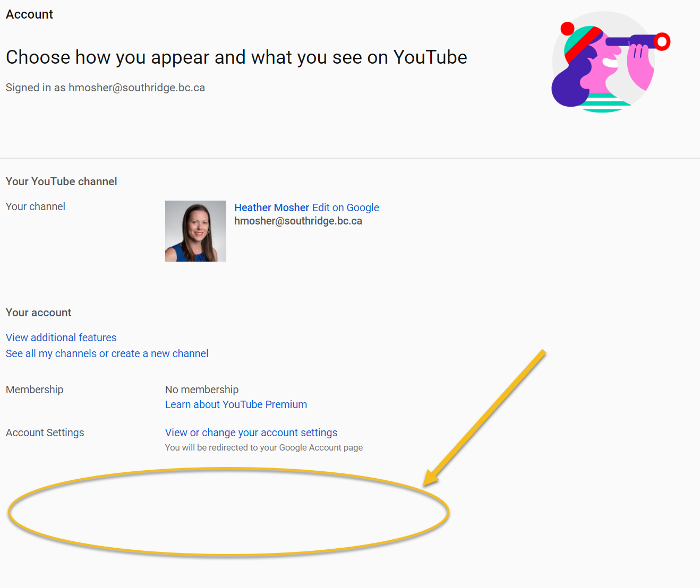700x588 pixels.
Task: Click the 'No membership' status text
Action: coord(202,390)
